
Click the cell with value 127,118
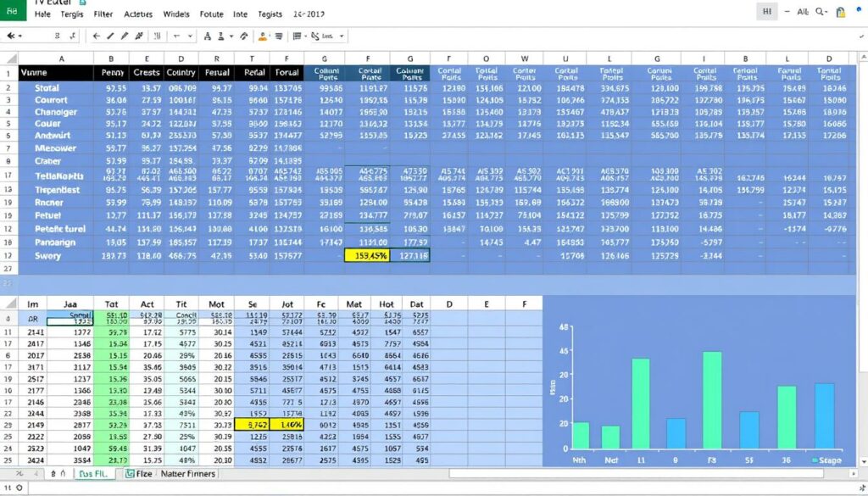click(409, 256)
